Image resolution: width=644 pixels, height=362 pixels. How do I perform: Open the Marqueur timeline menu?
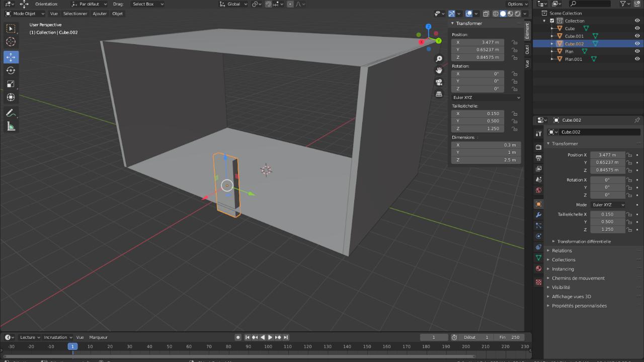(98, 337)
